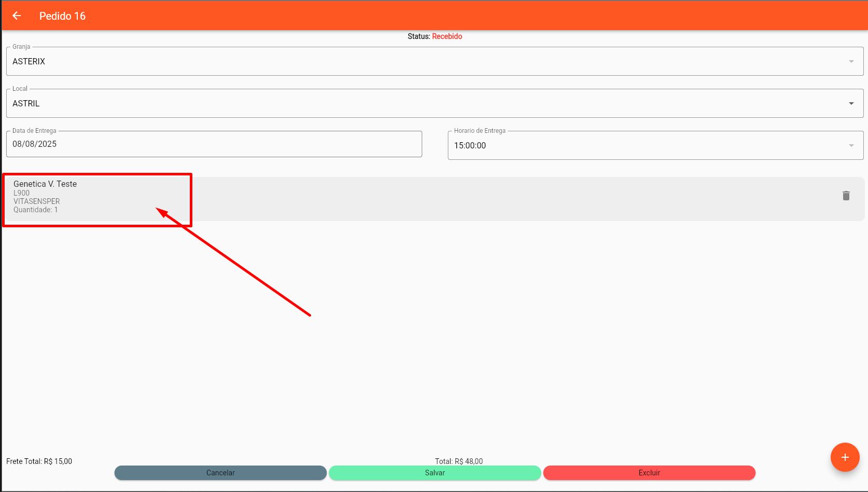Save the order with Salvar
The height and width of the screenshot is (492, 868).
[435, 473]
